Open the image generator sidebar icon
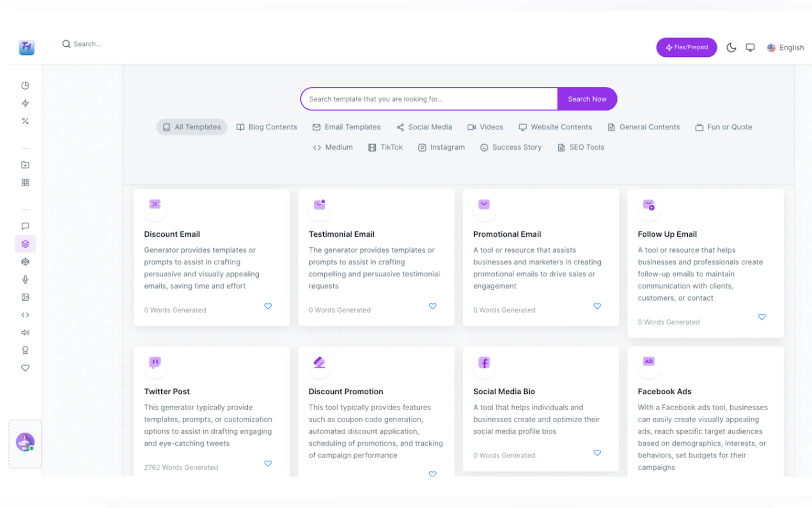The height and width of the screenshot is (508, 812). pos(25,297)
